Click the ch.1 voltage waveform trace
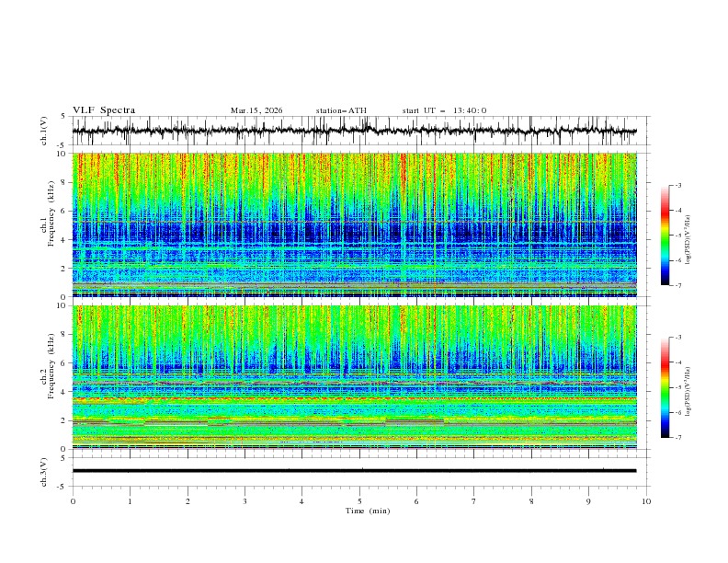This screenshot has width=728, height=563. point(354,131)
